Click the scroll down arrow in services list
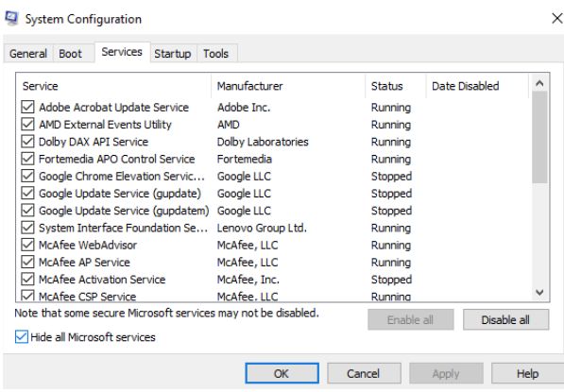The width and height of the screenshot is (564, 392). [539, 293]
